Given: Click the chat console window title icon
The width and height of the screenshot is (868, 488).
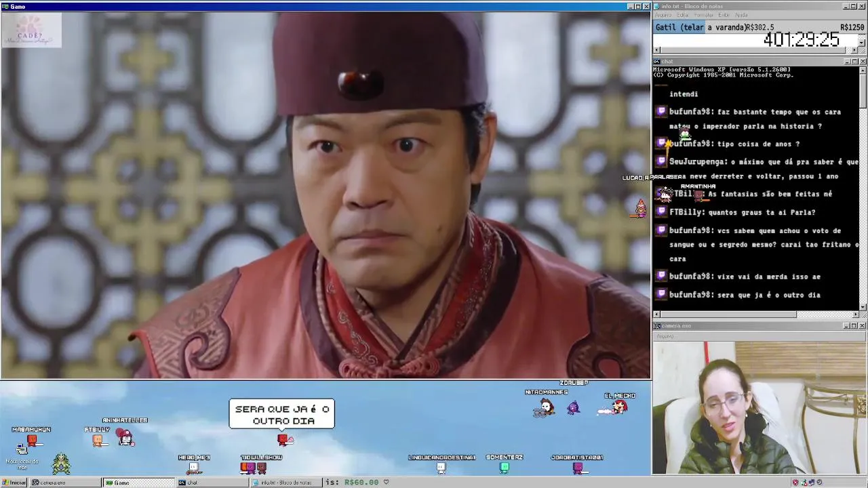Looking at the screenshot, I should pos(657,62).
